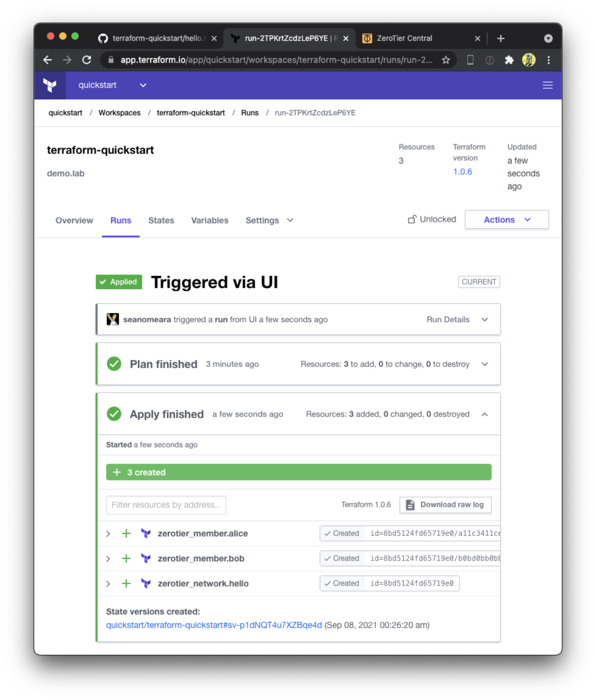
Task: Click the Filter resources by address field
Action: click(166, 505)
